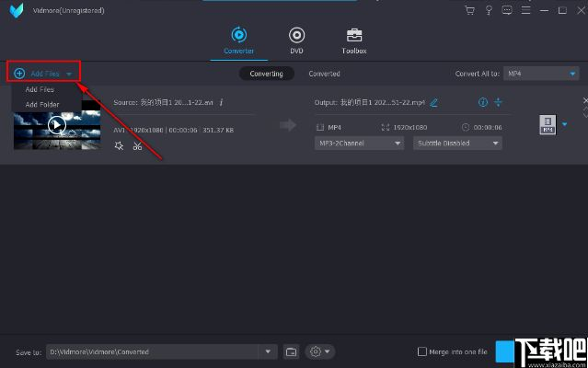This screenshot has width=588, height=368.
Task: Click the video edit effects star icon
Action: pos(119,146)
